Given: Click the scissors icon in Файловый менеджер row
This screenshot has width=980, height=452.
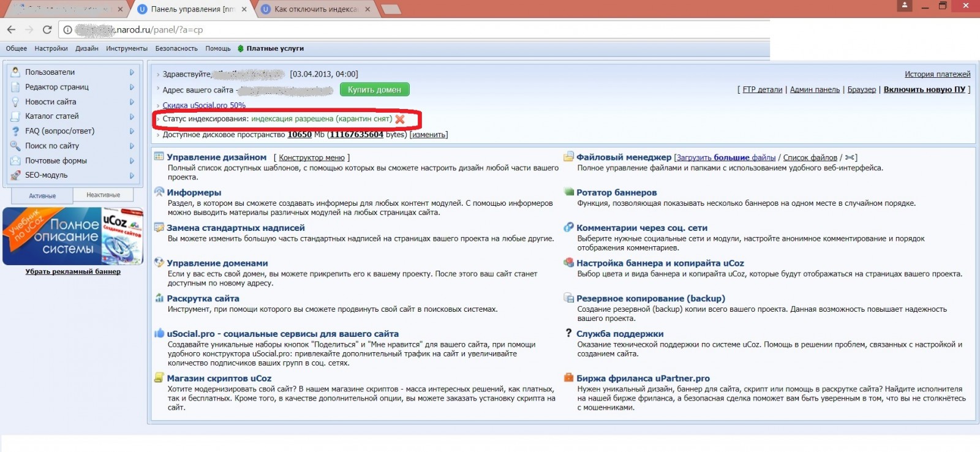Looking at the screenshot, I should [x=850, y=157].
